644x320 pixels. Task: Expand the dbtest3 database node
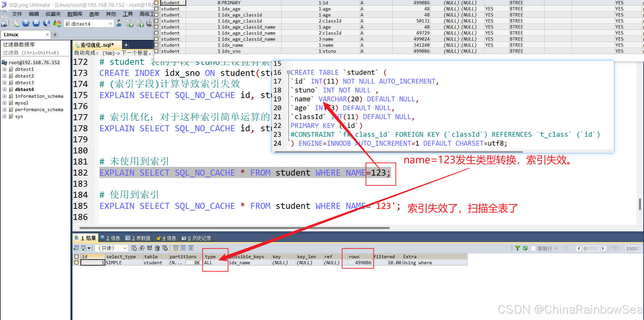coord(5,83)
